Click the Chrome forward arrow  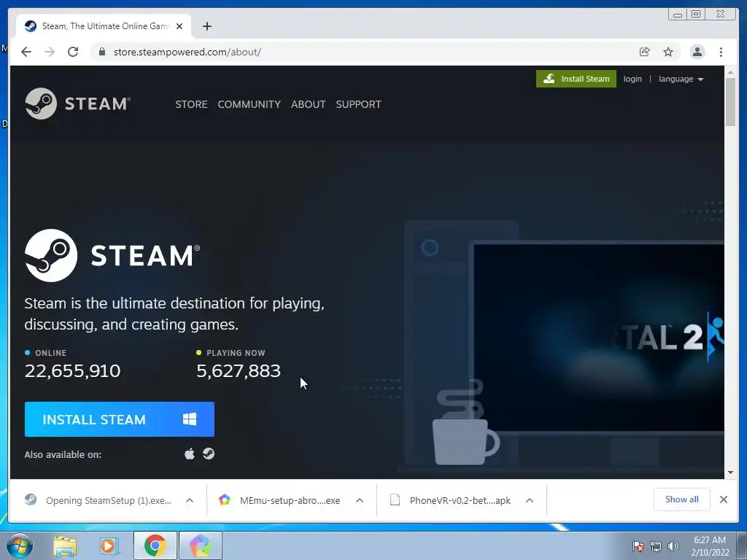tap(50, 52)
